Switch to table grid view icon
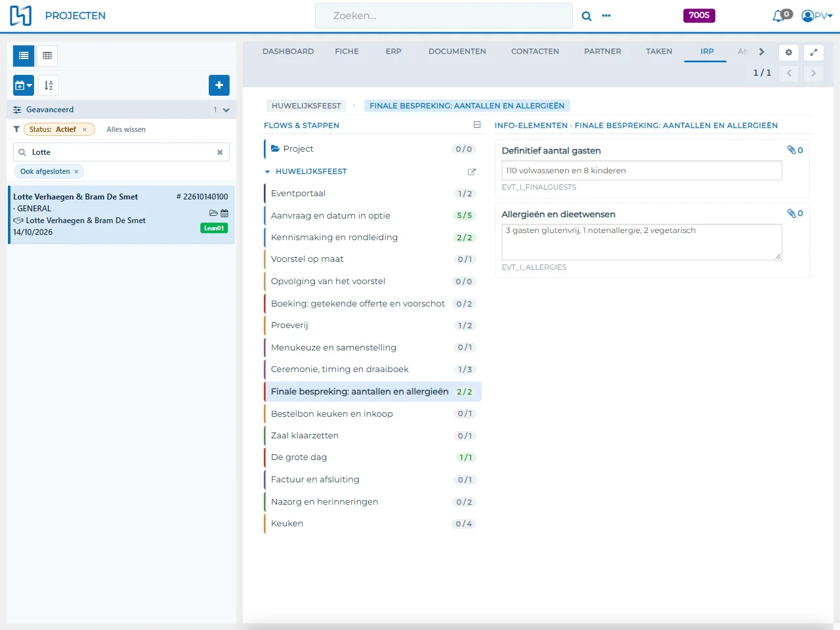The width and height of the screenshot is (840, 630). [47, 56]
